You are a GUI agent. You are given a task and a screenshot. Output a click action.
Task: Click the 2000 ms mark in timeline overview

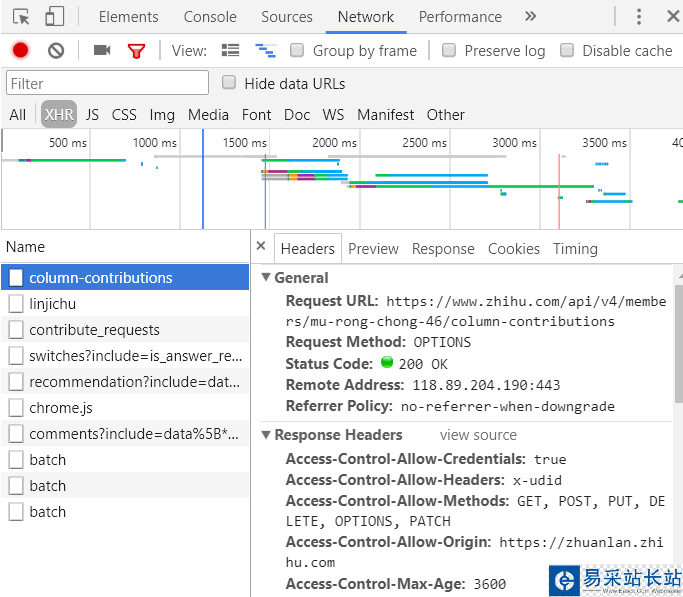coord(334,142)
